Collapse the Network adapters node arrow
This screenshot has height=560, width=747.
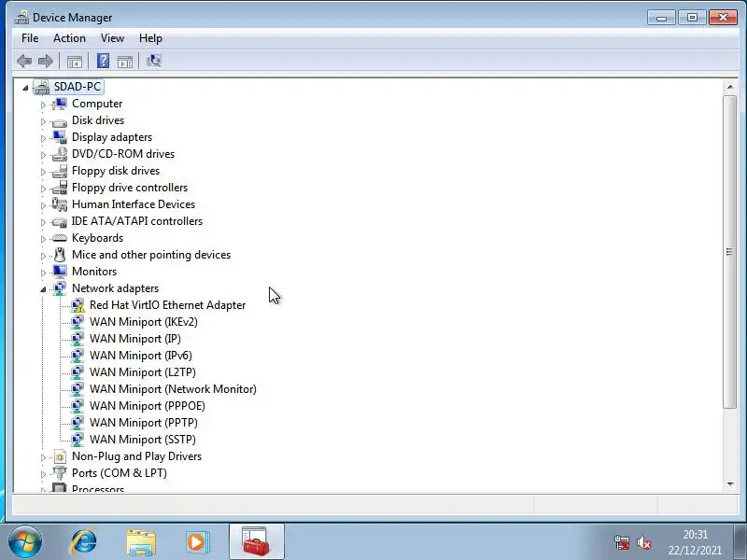pos(43,289)
